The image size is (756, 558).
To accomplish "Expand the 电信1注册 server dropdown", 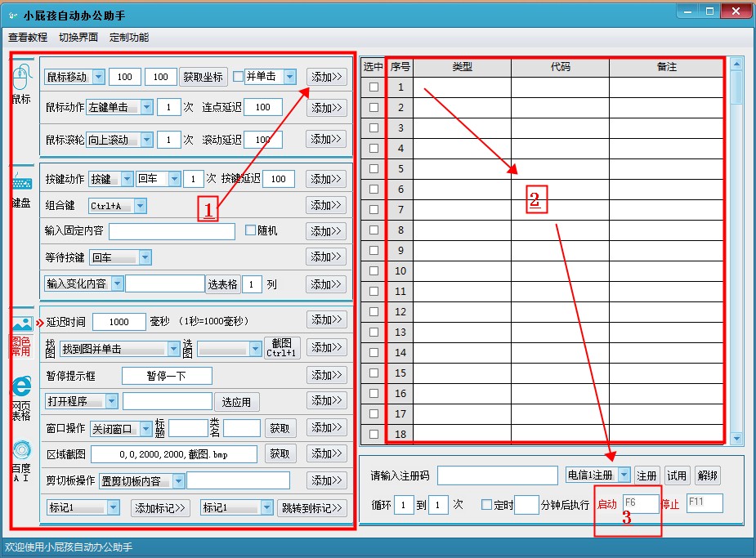I will pyautogui.click(x=624, y=475).
